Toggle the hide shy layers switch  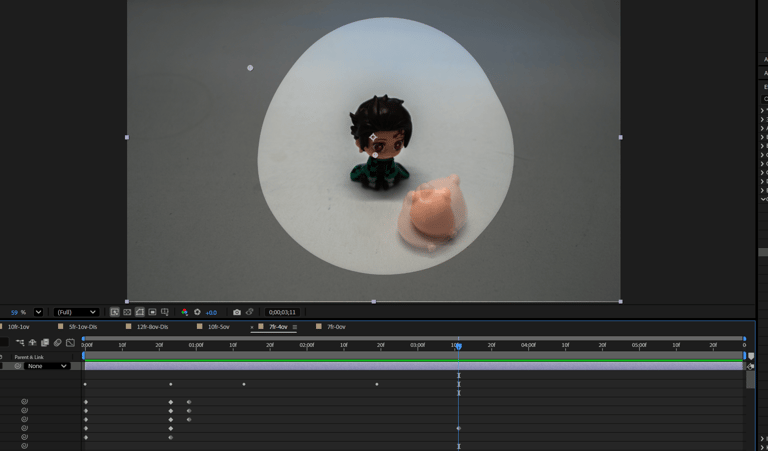[32, 342]
